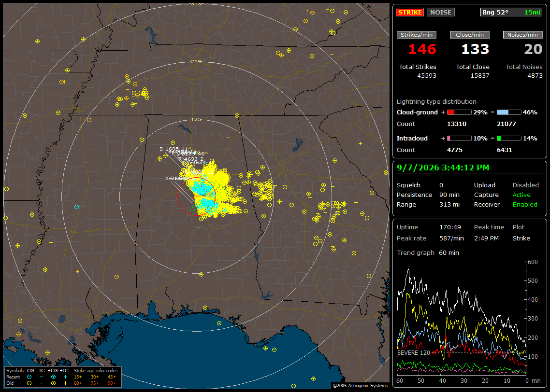The height and width of the screenshot is (392, 550).
Task: Click the cyan strike marker west of Mississippi River
Action: 76,207
